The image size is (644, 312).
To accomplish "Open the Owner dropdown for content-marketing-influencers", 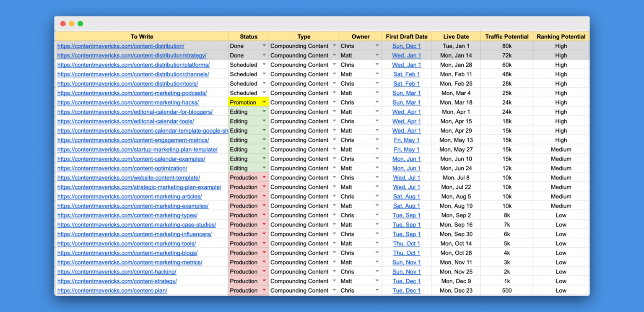I will coord(377,234).
